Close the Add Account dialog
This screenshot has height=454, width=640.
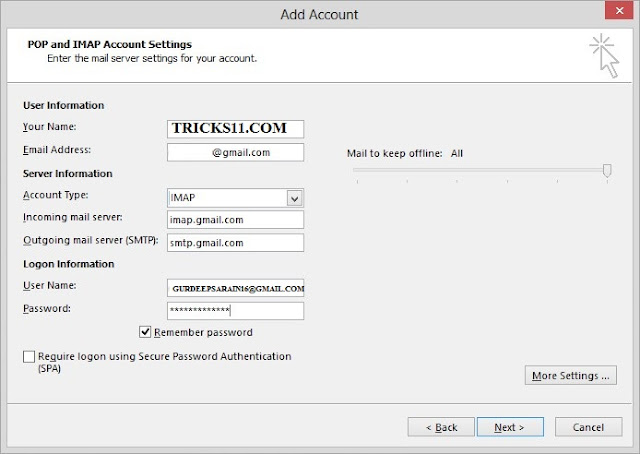coord(619,11)
